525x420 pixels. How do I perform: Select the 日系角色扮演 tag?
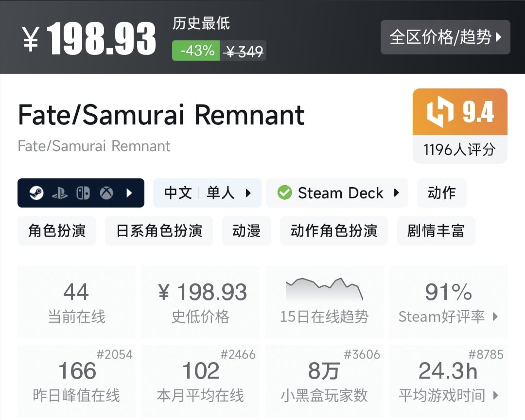159,231
